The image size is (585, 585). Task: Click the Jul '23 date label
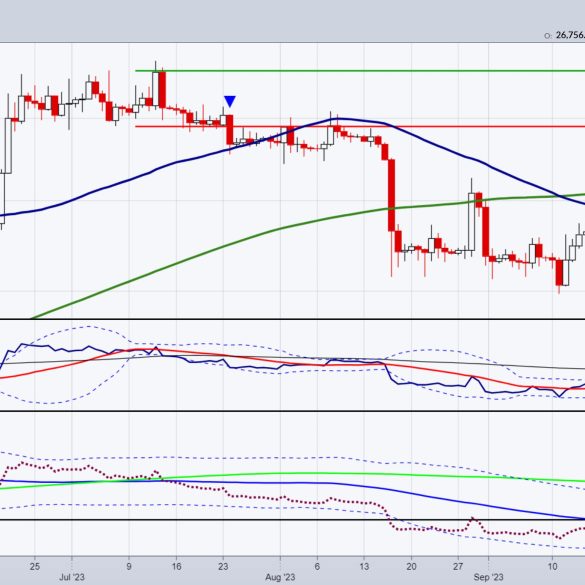click(x=72, y=577)
